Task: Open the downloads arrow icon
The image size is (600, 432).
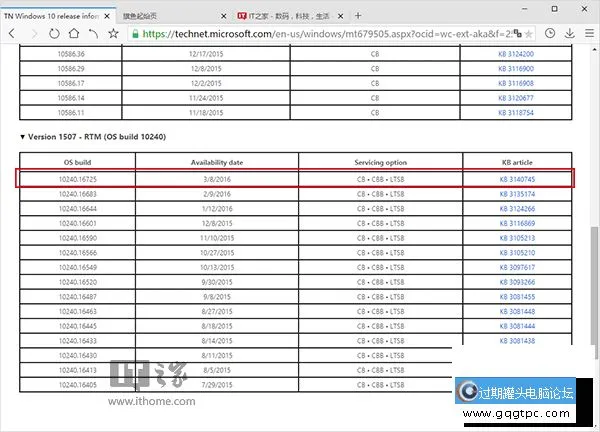Action: tap(569, 33)
